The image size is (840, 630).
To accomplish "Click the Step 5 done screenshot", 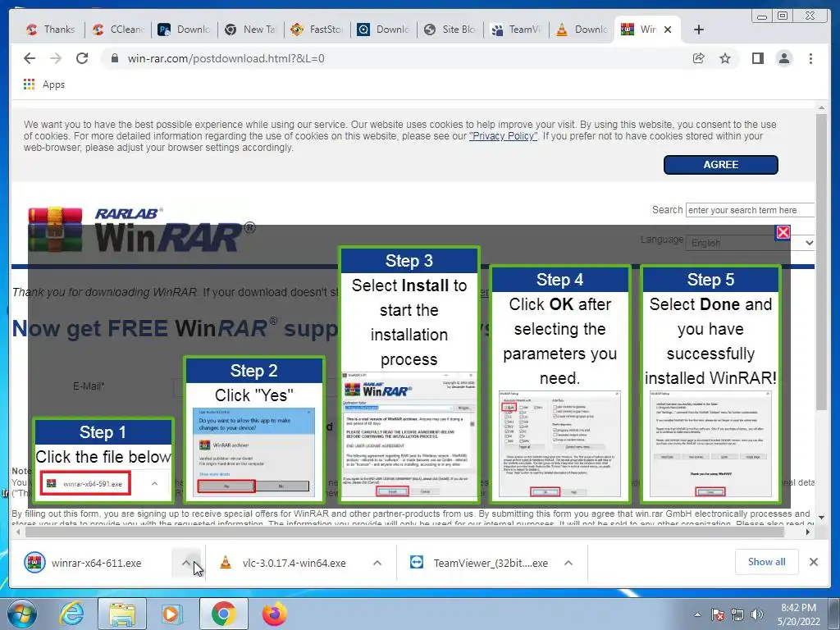I will [x=710, y=444].
